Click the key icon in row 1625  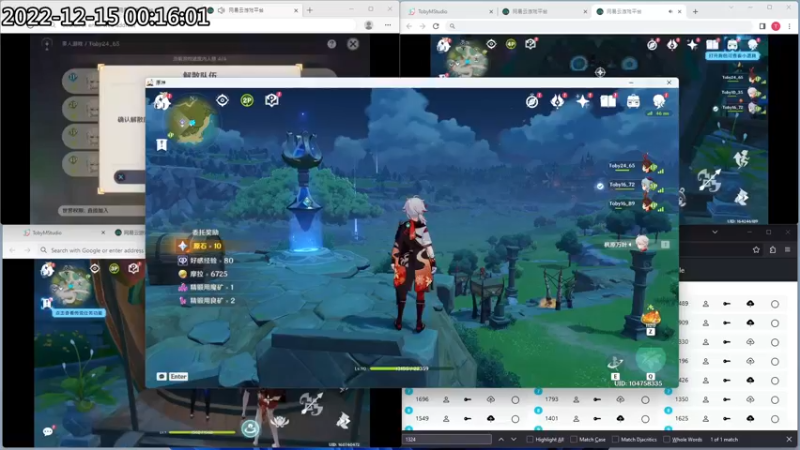[x=727, y=418]
